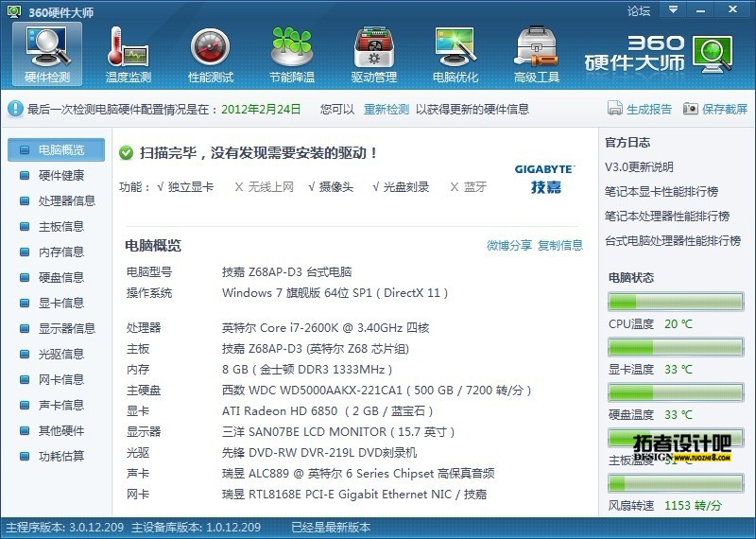Click 独立显卡 feature indicator
The height and width of the screenshot is (539, 756).
point(185,186)
